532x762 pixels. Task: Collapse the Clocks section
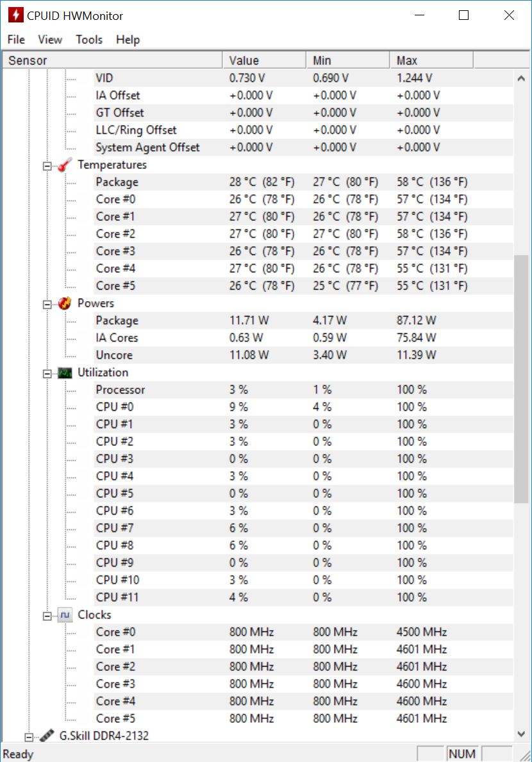tap(47, 615)
